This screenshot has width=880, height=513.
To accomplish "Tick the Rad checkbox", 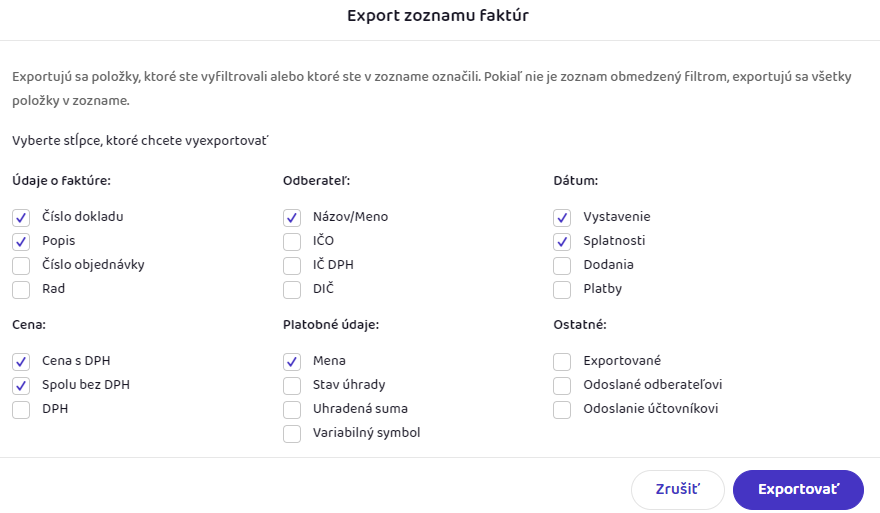I will pos(21,289).
